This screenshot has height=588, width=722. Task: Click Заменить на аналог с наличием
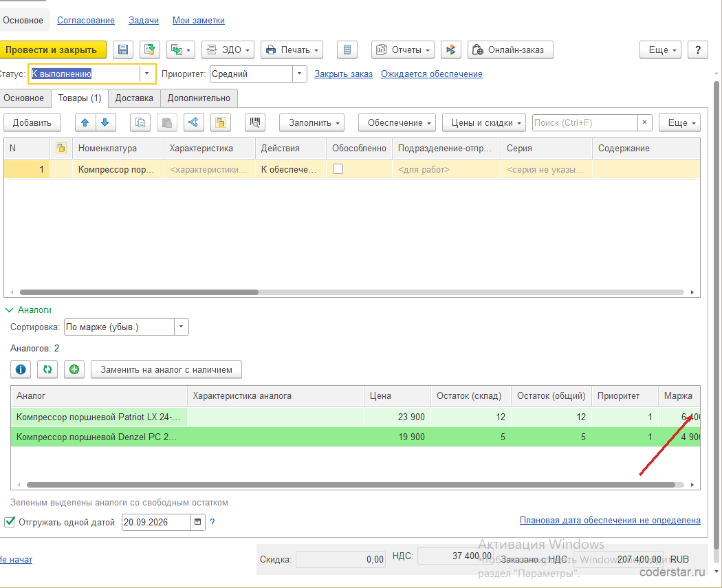[x=166, y=369]
